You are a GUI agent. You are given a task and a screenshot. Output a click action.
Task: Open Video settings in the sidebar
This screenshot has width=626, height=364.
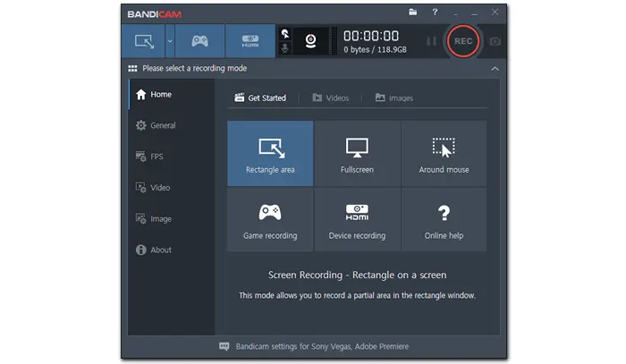[172, 188]
